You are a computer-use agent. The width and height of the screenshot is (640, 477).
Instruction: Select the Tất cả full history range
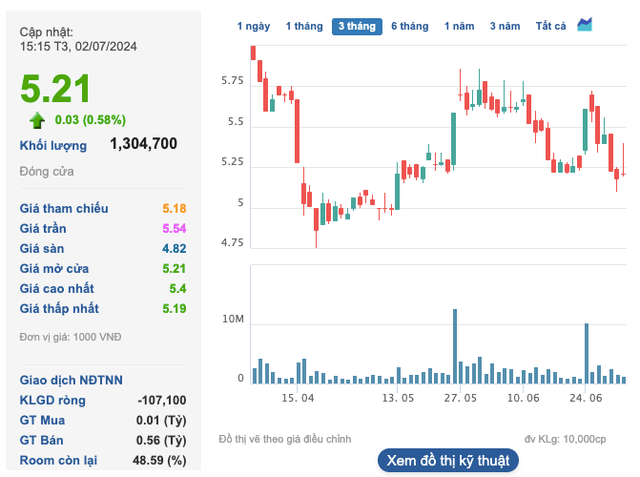coord(551,26)
